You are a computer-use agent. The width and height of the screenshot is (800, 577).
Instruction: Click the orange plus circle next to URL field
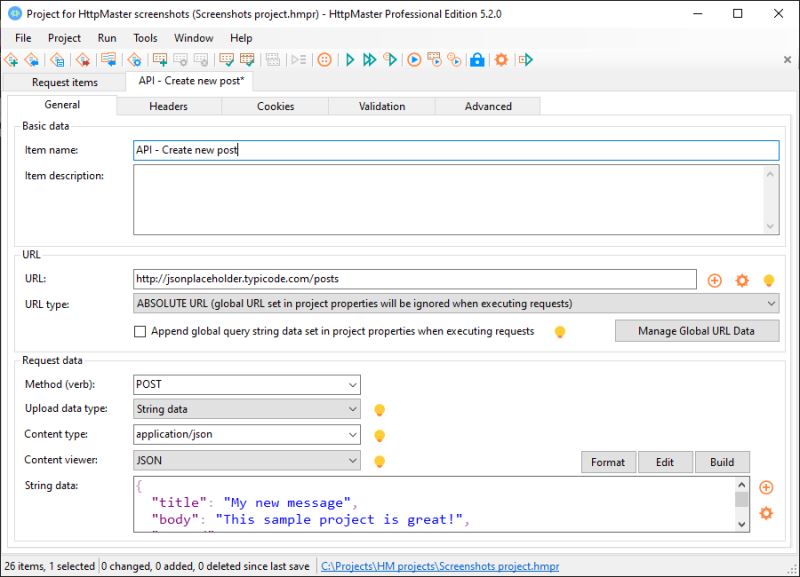click(x=715, y=280)
